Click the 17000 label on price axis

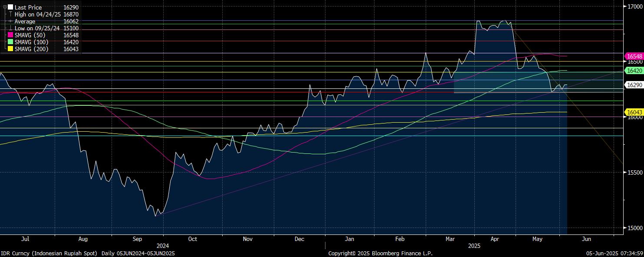tap(635, 7)
